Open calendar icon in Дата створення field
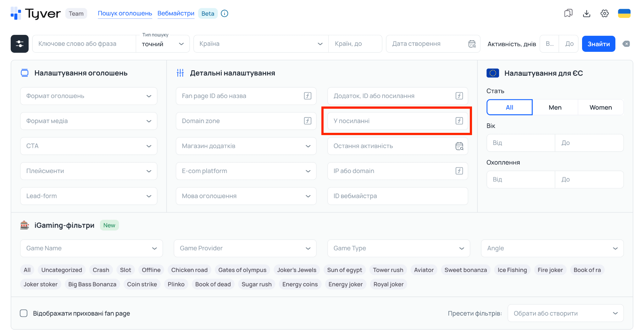The image size is (644, 331). point(472,44)
